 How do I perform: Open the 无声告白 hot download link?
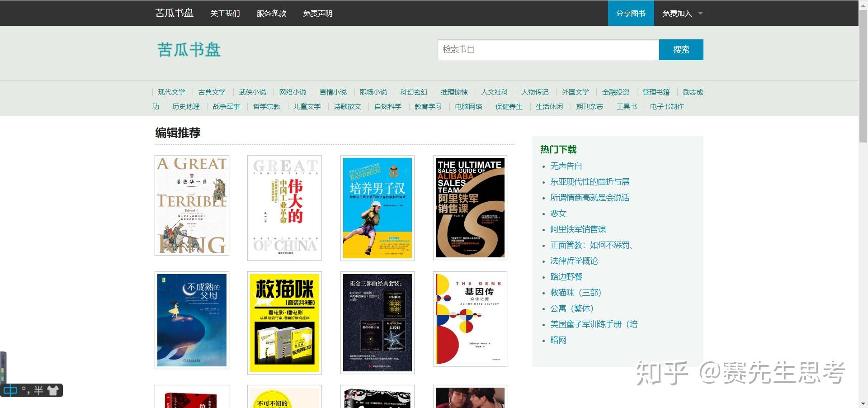(x=565, y=166)
